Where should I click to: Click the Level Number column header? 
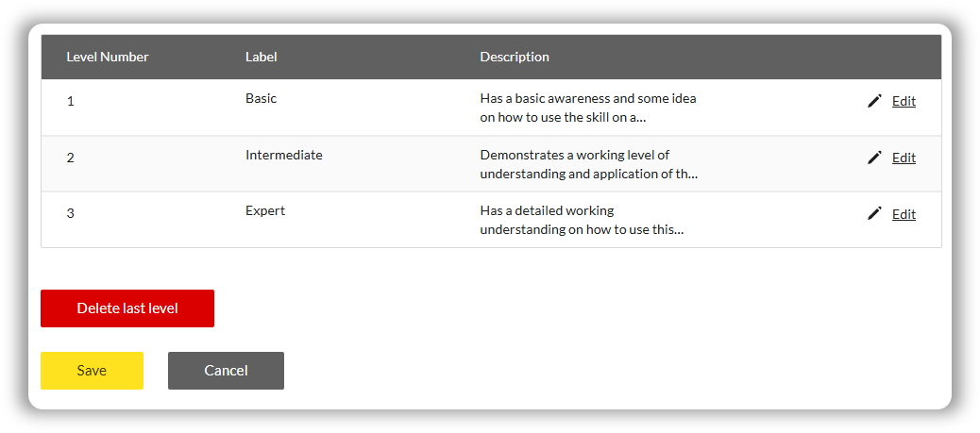108,57
